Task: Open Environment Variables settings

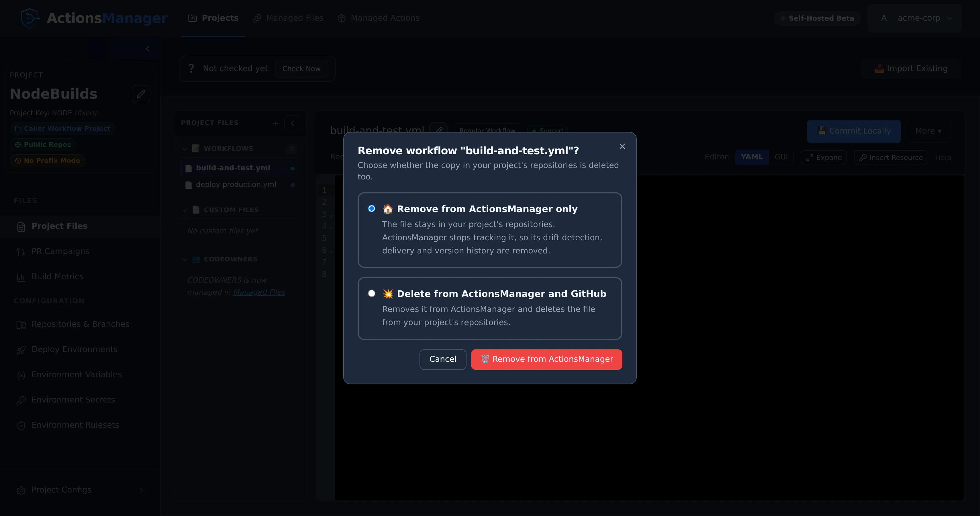Action: 80,375
